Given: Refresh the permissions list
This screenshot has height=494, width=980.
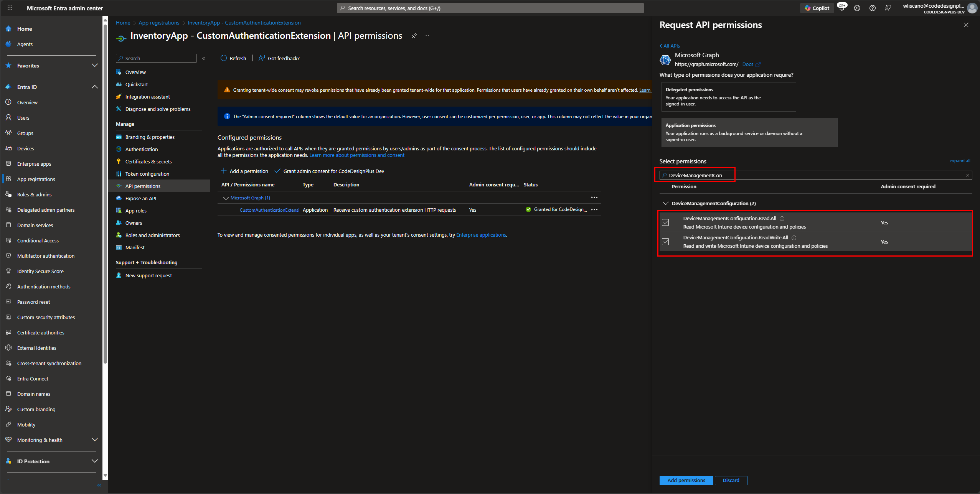Looking at the screenshot, I should coord(233,58).
